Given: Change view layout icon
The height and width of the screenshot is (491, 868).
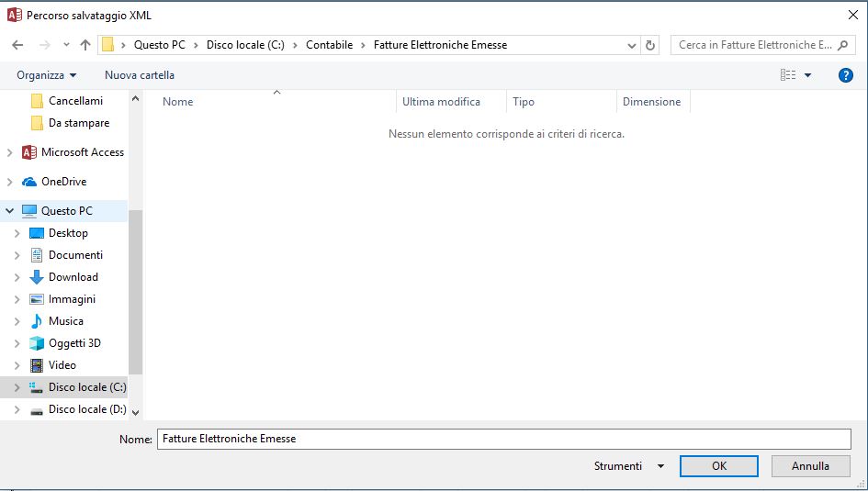Looking at the screenshot, I should click(x=788, y=75).
